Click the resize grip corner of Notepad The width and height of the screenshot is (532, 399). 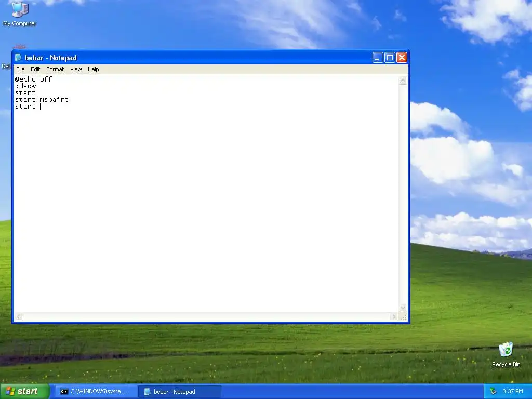tap(403, 317)
